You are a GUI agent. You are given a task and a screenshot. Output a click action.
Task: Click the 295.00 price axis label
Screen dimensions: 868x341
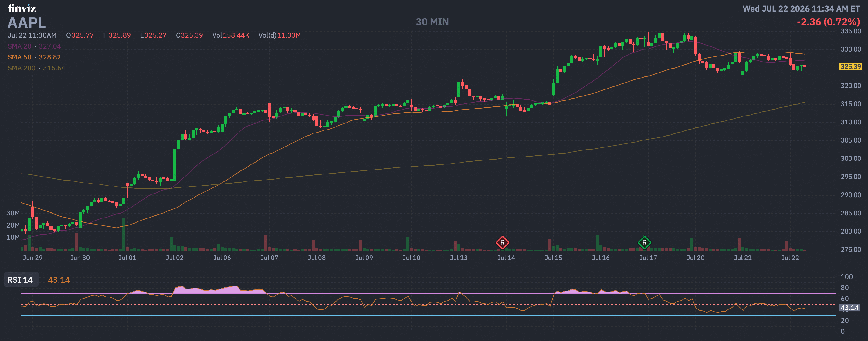[850, 177]
